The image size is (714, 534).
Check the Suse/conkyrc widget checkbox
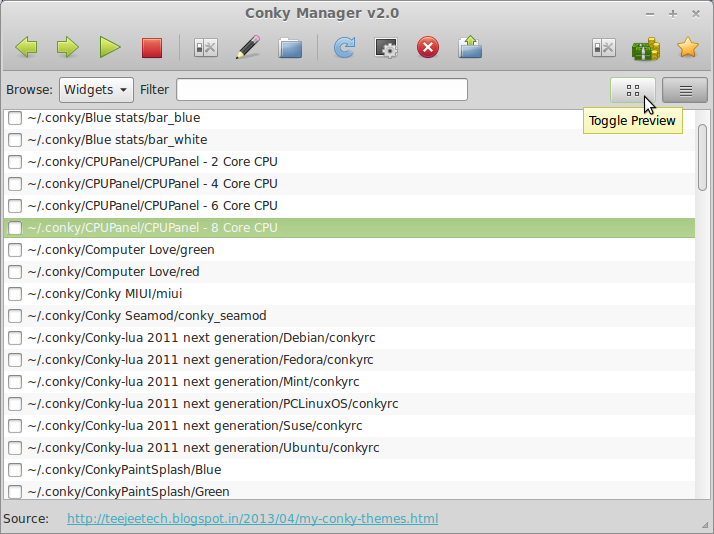pyautogui.click(x=15, y=426)
